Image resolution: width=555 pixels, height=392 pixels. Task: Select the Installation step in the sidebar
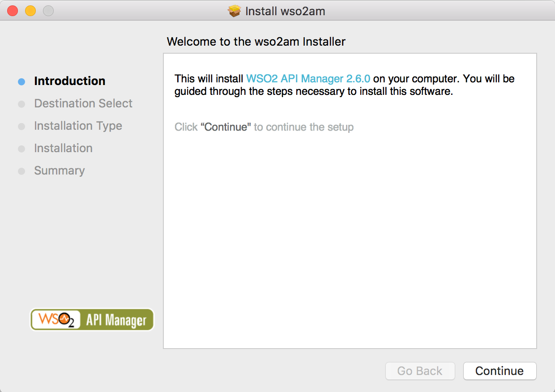pyautogui.click(x=63, y=148)
